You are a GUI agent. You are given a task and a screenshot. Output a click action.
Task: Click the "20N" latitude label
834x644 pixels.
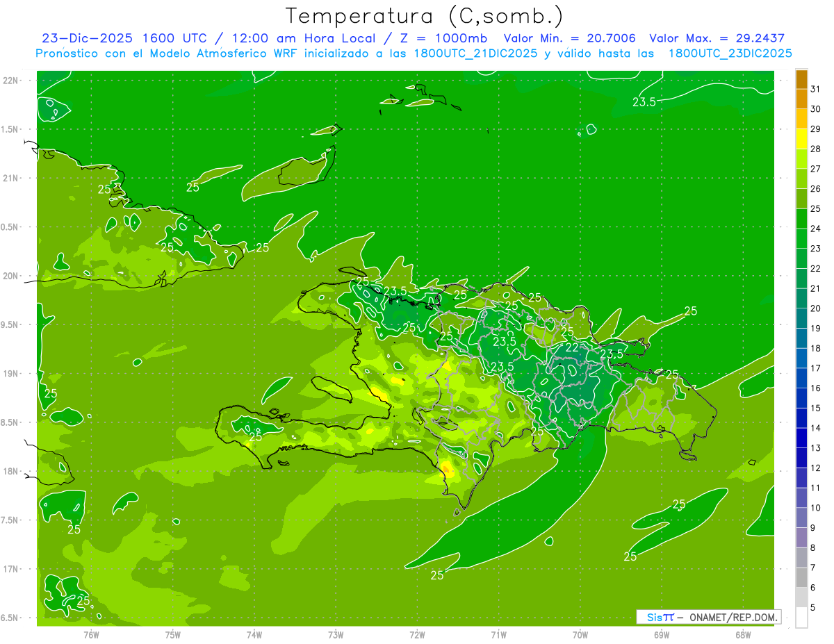(12, 276)
